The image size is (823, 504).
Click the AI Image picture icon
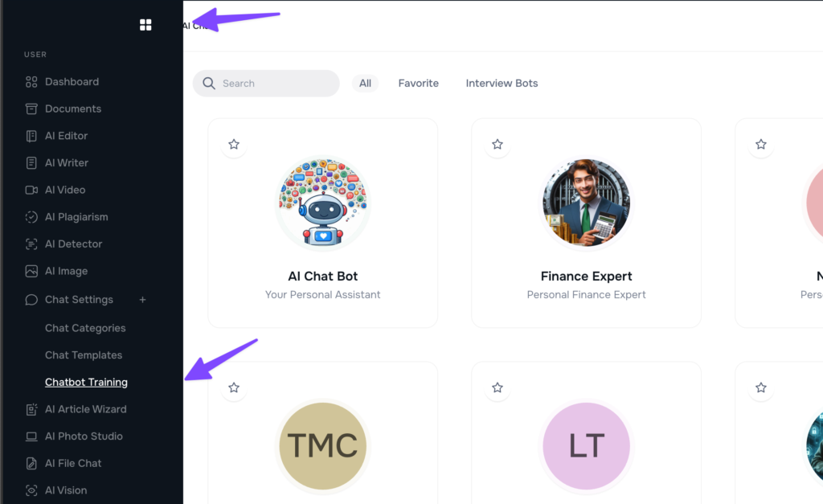[x=31, y=271]
